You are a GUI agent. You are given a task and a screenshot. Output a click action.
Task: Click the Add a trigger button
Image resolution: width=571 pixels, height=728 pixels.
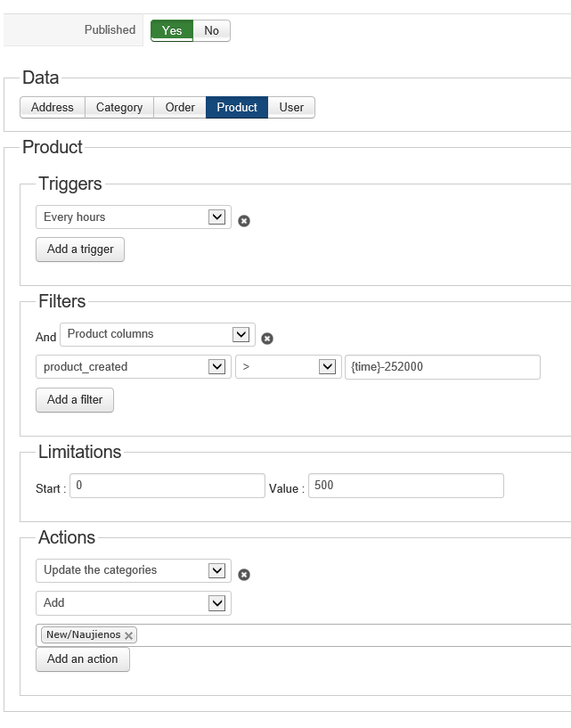pyautogui.click(x=80, y=249)
